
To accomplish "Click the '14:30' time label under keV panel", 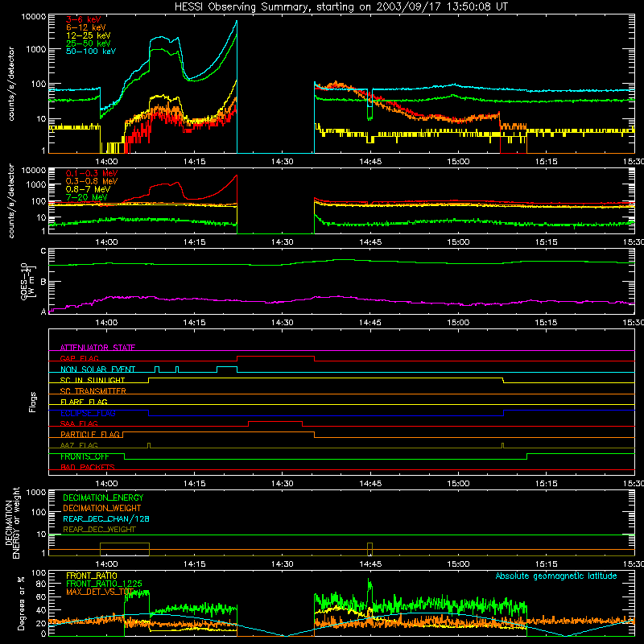I will [x=283, y=162].
